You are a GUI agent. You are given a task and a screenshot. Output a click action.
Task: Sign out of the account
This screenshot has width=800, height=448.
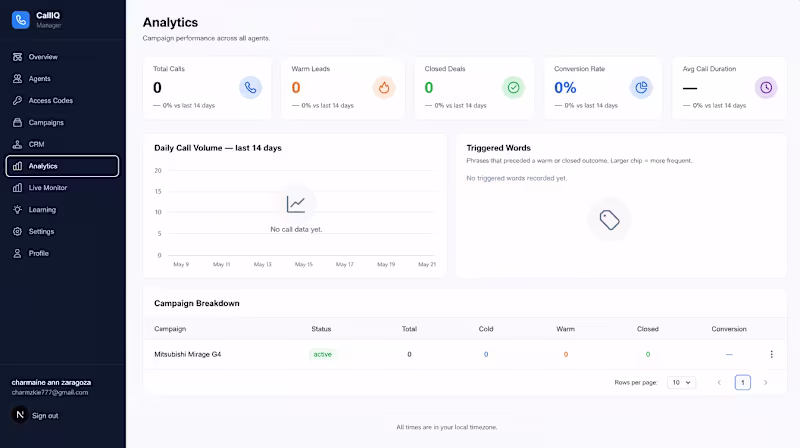[x=45, y=415]
